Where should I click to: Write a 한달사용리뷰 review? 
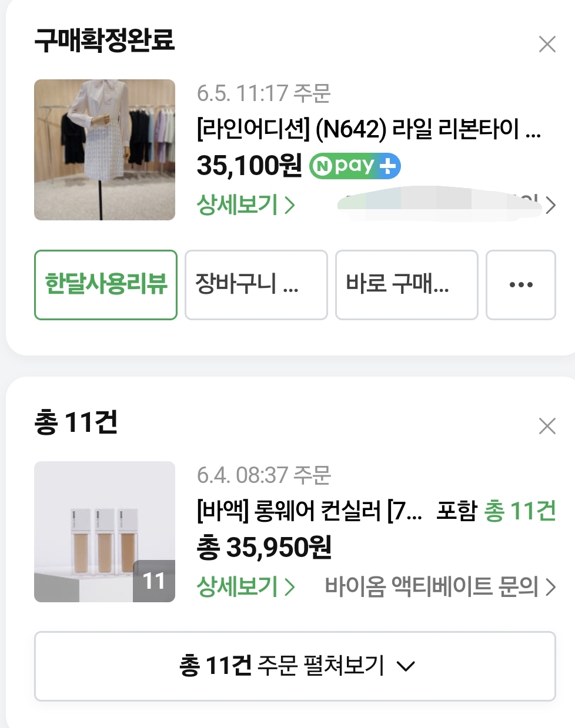pyautogui.click(x=106, y=285)
